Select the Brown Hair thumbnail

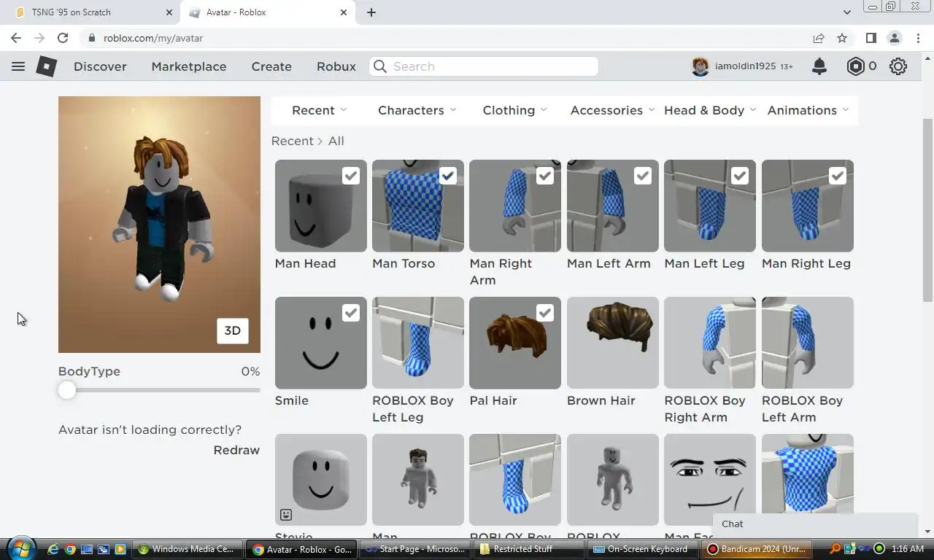click(x=613, y=343)
